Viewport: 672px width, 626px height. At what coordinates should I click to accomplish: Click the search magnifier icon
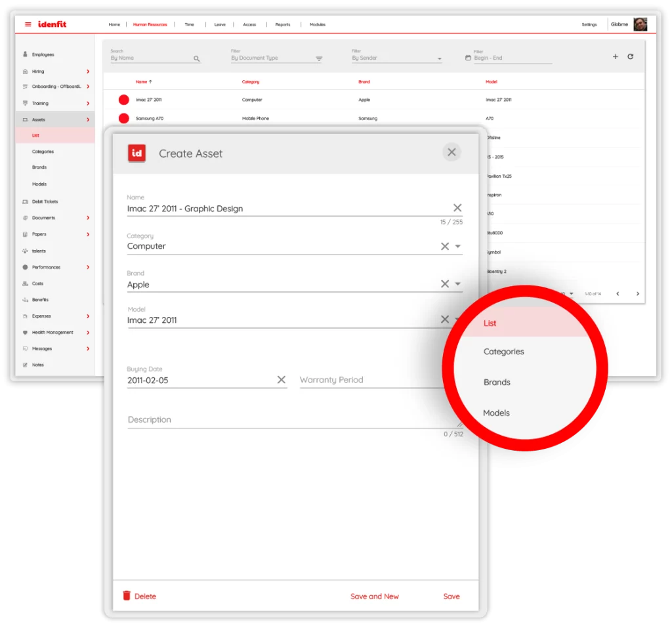[x=196, y=58]
